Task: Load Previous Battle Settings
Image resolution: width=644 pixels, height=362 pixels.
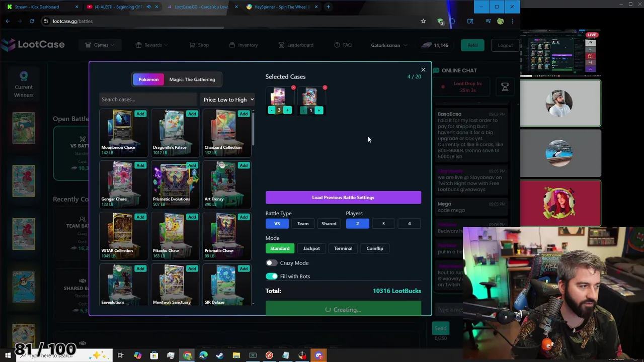Action: pos(343,198)
